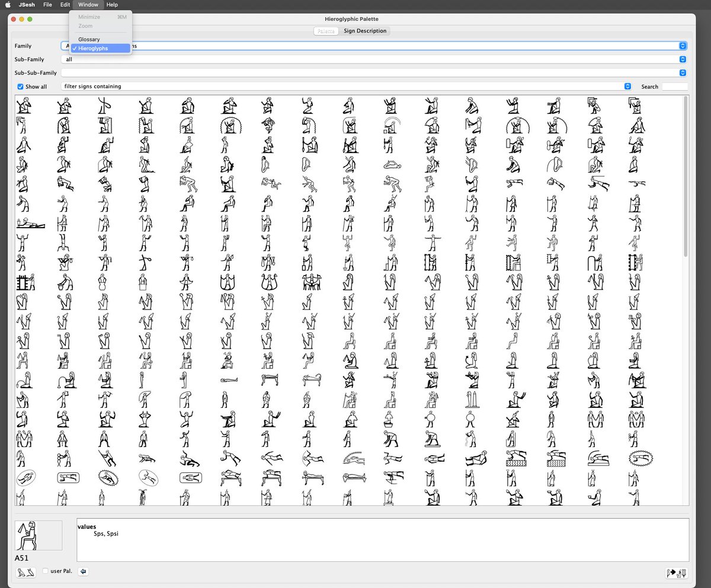
Task: Open the Sub-Sub-Family dropdown
Action: (x=374, y=73)
